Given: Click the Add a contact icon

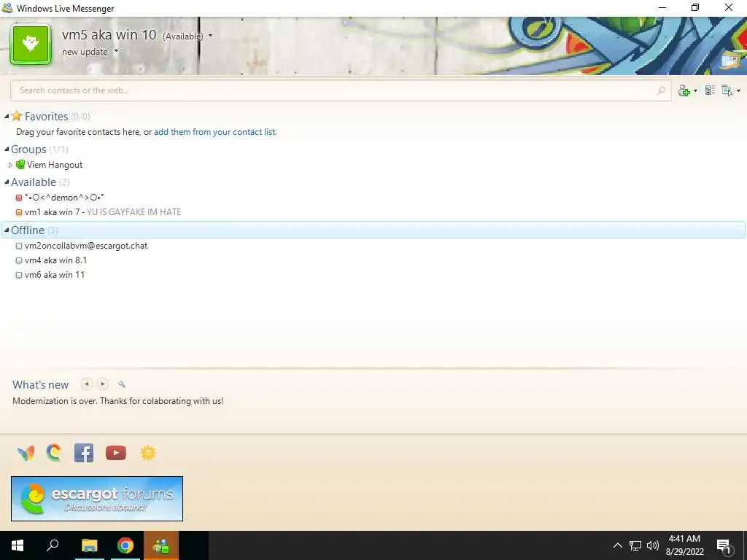Looking at the screenshot, I should click(684, 90).
